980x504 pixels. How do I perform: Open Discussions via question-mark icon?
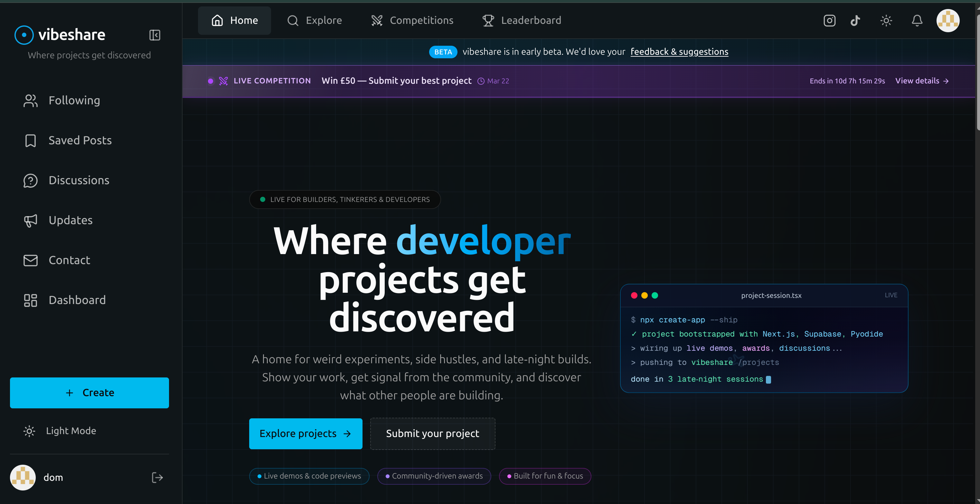point(31,180)
